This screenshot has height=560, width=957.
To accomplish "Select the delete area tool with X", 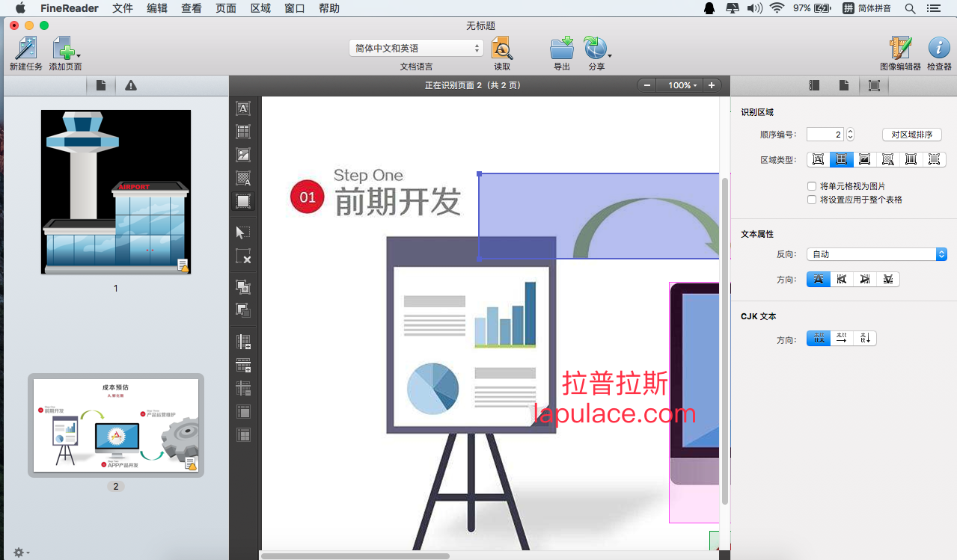I will pyautogui.click(x=242, y=257).
